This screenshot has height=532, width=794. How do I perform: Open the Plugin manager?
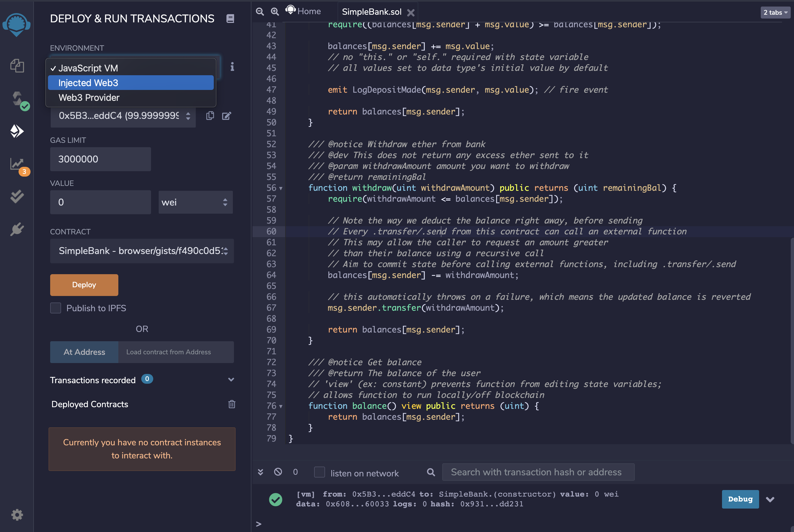pyautogui.click(x=17, y=229)
